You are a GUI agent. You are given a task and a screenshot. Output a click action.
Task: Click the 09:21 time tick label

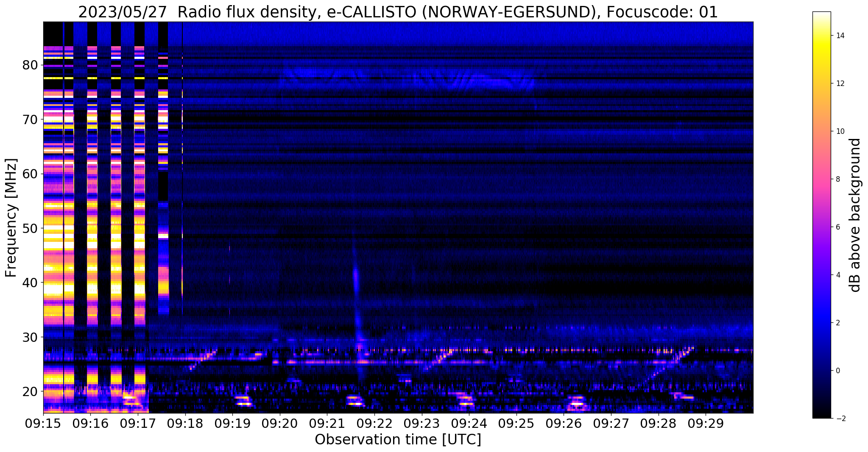(327, 423)
